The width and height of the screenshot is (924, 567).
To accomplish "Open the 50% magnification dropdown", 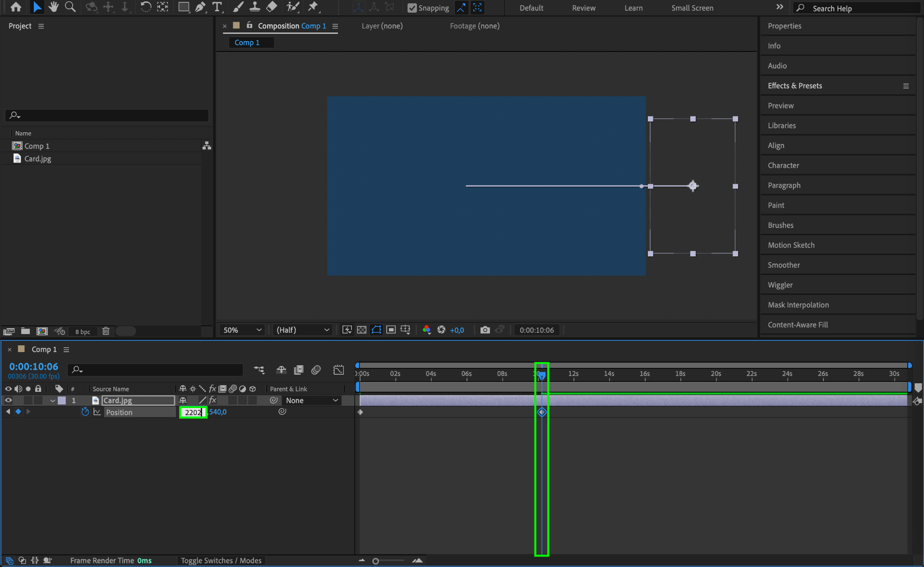I will [x=242, y=330].
